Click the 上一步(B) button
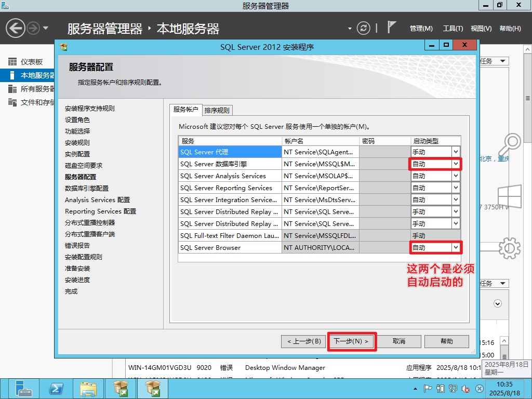 (x=303, y=341)
